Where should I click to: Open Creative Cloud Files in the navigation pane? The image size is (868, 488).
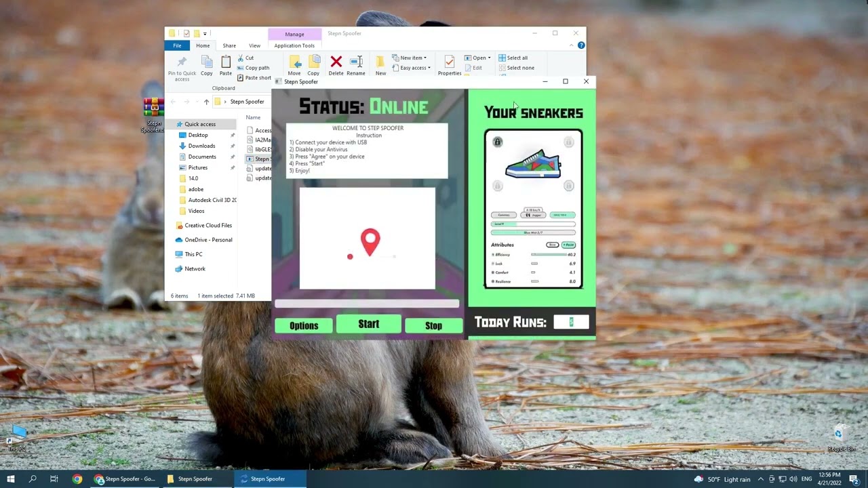coord(208,225)
